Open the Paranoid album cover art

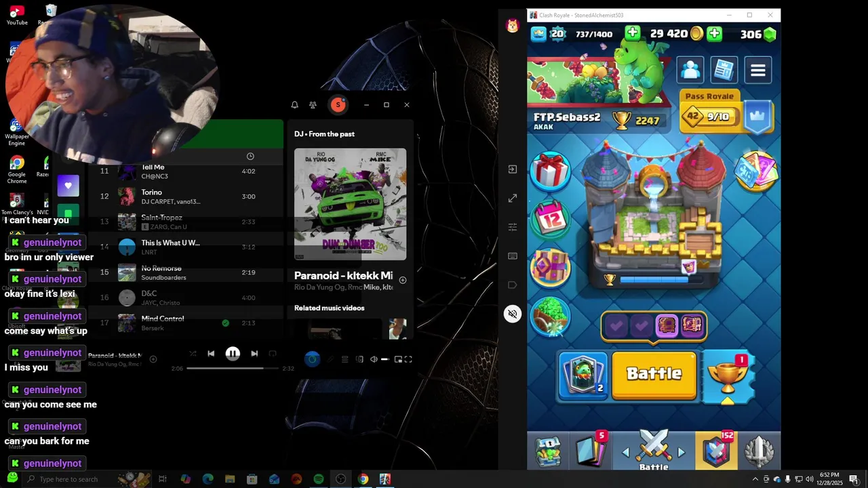[x=351, y=204]
